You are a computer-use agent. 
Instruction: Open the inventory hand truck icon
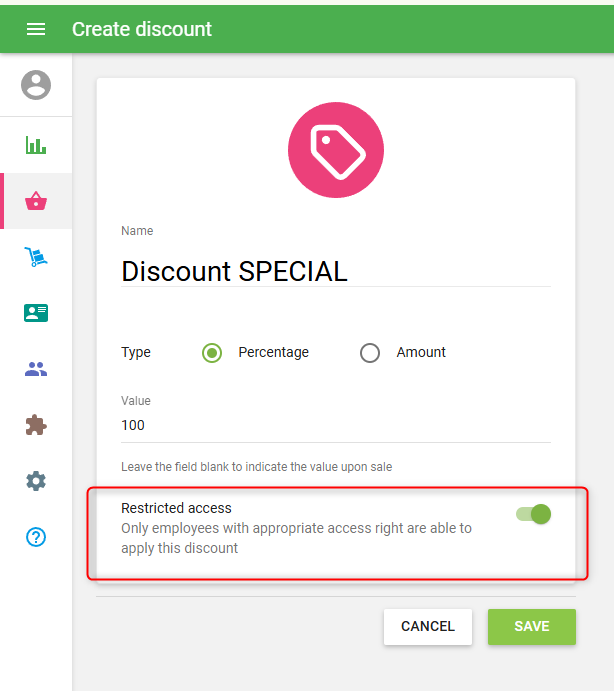click(36, 257)
